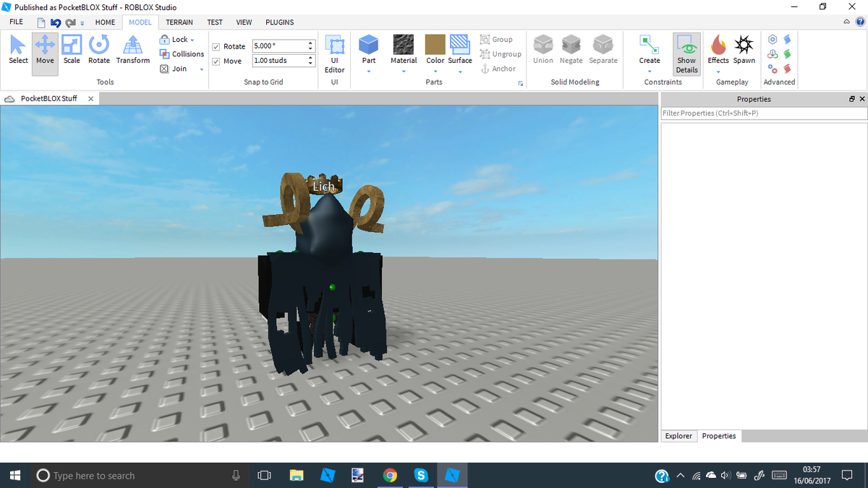
Task: Decrease the move studs value stepper
Action: [311, 64]
